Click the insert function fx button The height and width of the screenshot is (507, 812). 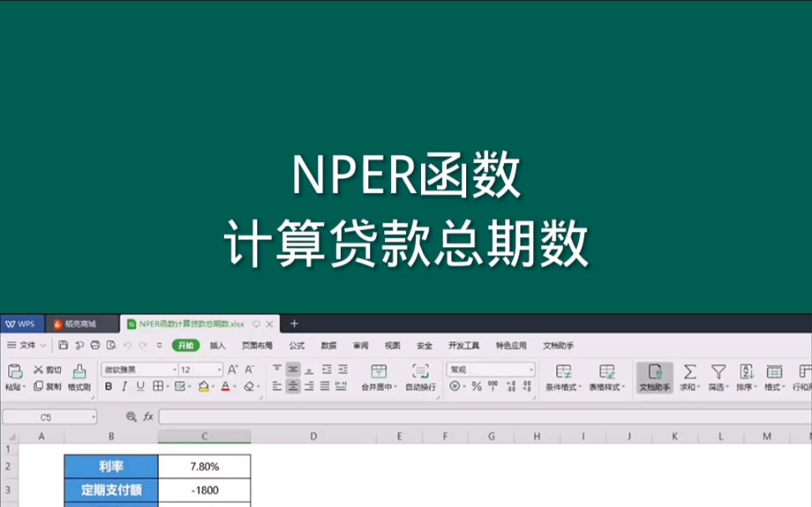[149, 417]
